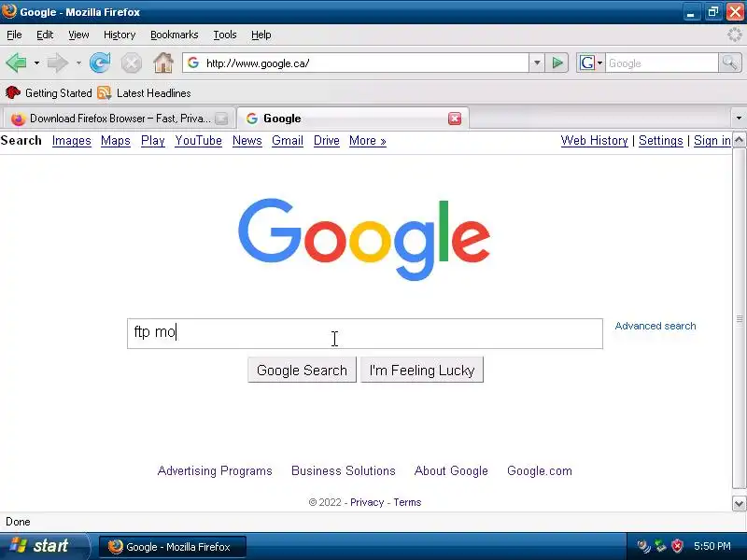Click the Sign in link

712,141
